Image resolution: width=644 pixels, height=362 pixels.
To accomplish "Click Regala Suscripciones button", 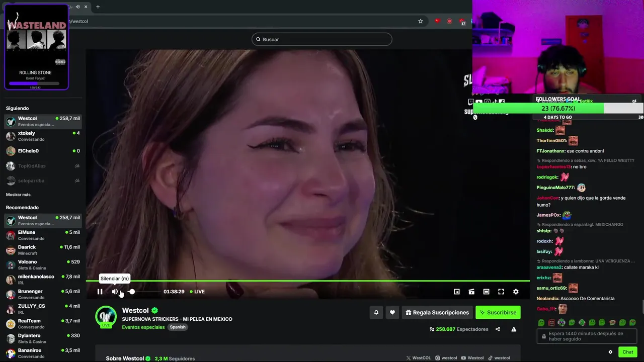I will point(437,312).
